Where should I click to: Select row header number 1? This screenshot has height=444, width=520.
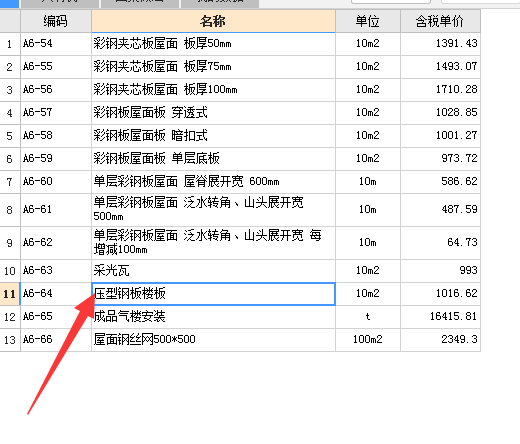point(10,44)
